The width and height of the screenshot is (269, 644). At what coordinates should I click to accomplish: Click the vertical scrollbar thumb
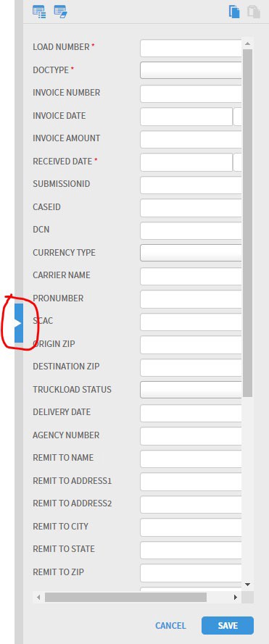point(247,222)
